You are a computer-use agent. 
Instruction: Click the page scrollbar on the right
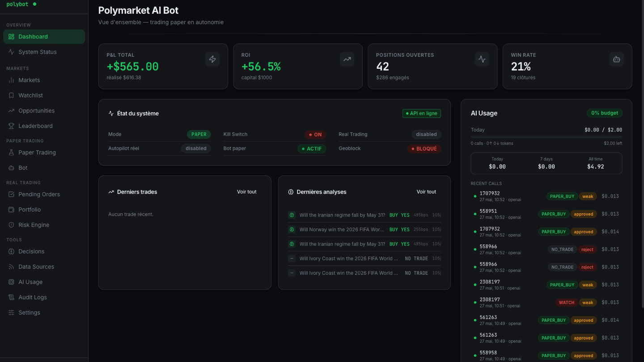click(x=642, y=154)
